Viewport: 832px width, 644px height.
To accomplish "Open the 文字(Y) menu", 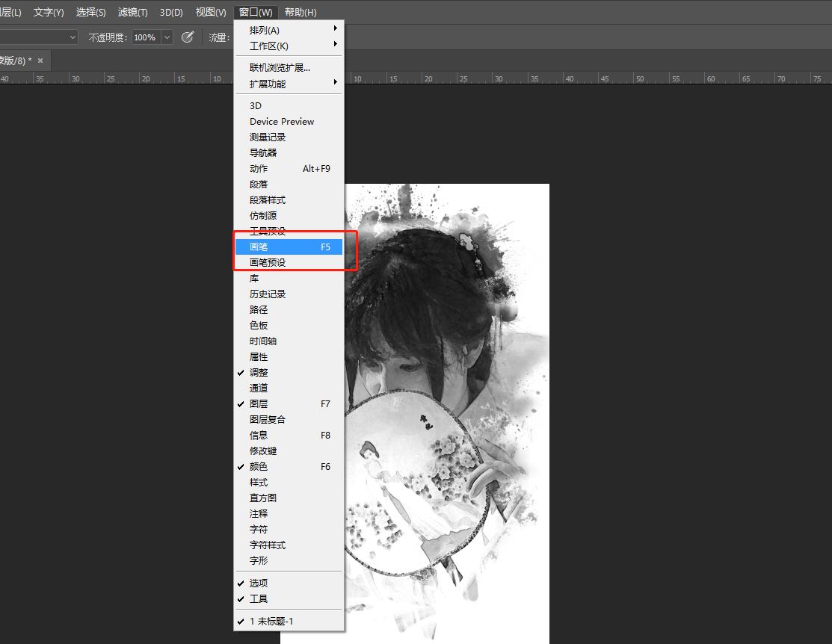I will pyautogui.click(x=49, y=12).
